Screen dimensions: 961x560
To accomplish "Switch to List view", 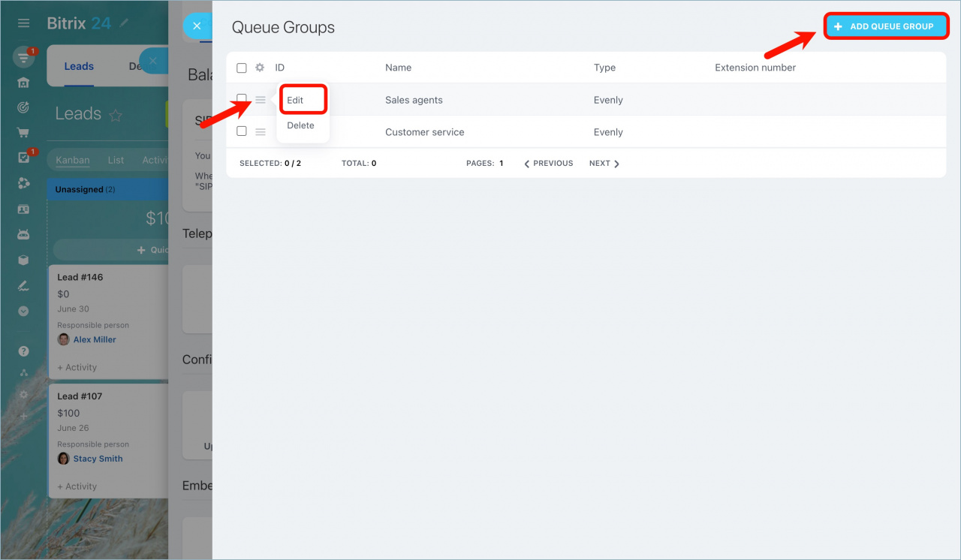I will click(116, 160).
